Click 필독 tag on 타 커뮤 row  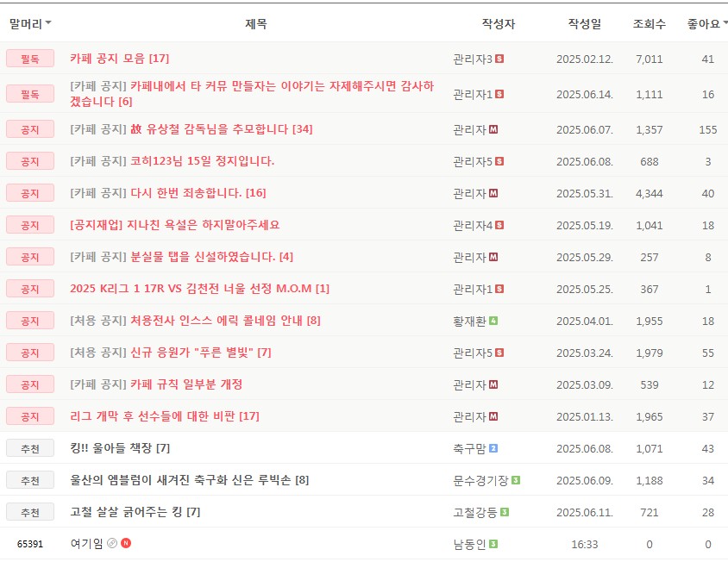coord(30,94)
